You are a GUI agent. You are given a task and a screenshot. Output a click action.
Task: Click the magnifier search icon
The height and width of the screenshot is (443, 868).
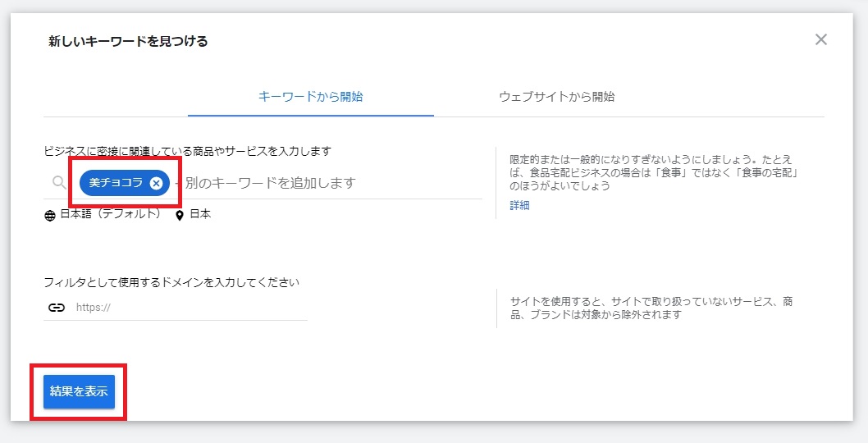[59, 183]
